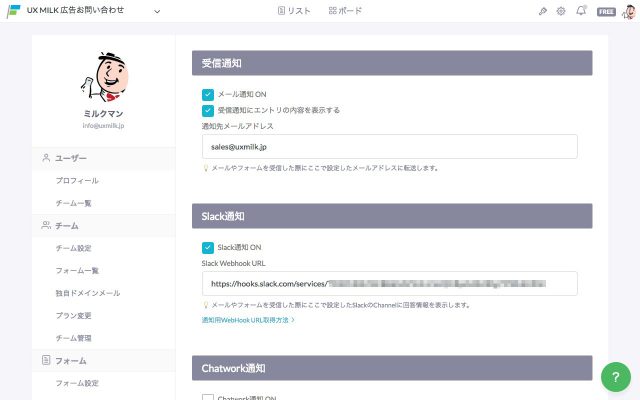The image size is (640, 400).
Task: Uncheck 受信通知にエントリの内容を表示する checkbox
Action: click(208, 110)
